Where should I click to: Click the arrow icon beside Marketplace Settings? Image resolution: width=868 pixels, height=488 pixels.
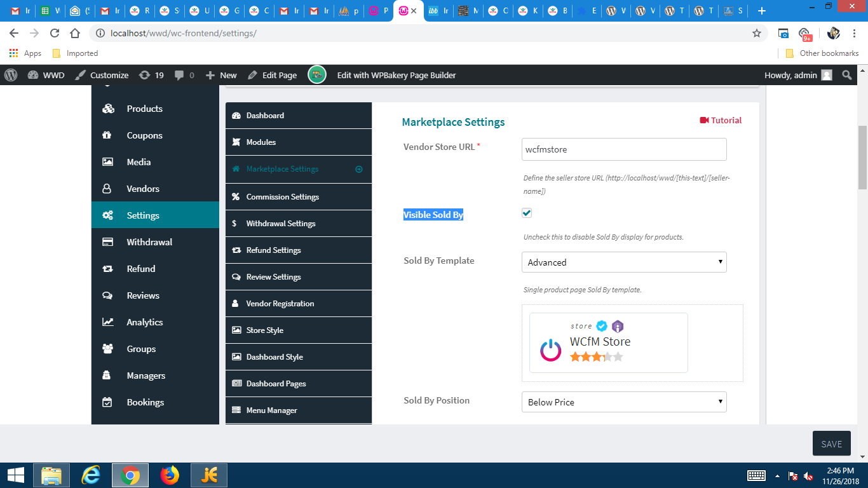359,169
